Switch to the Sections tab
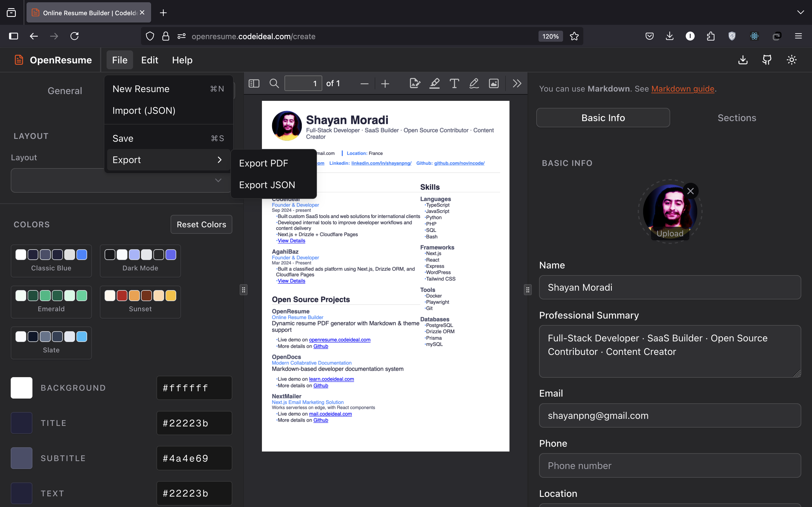Screen dimensions: 812x507 pyautogui.click(x=736, y=118)
